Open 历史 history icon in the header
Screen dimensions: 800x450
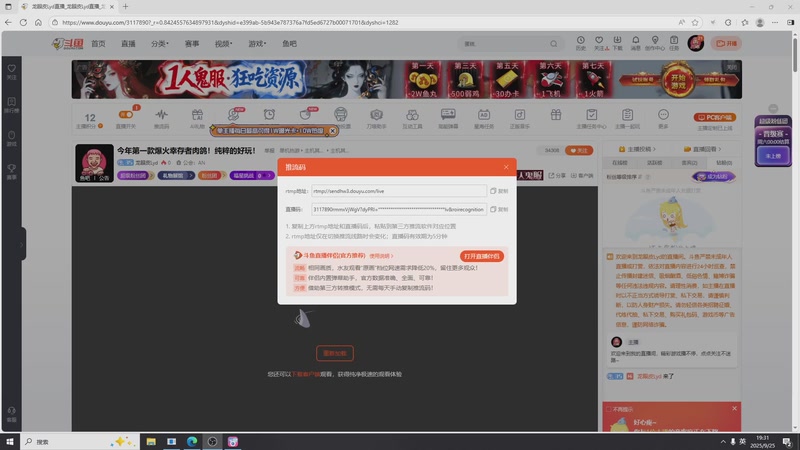pyautogui.click(x=581, y=43)
